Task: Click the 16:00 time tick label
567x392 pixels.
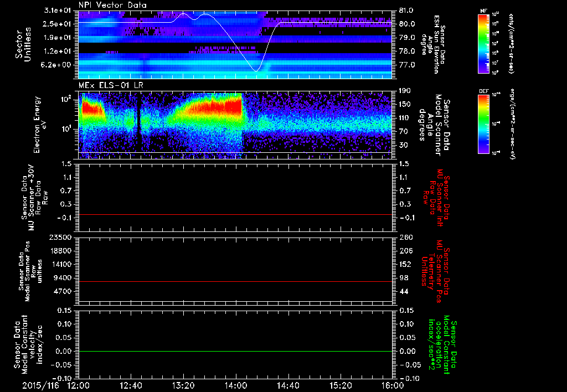Action: click(393, 385)
